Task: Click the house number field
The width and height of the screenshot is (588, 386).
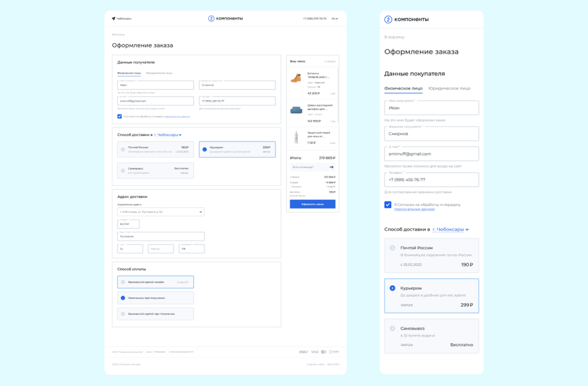Action: (x=130, y=249)
